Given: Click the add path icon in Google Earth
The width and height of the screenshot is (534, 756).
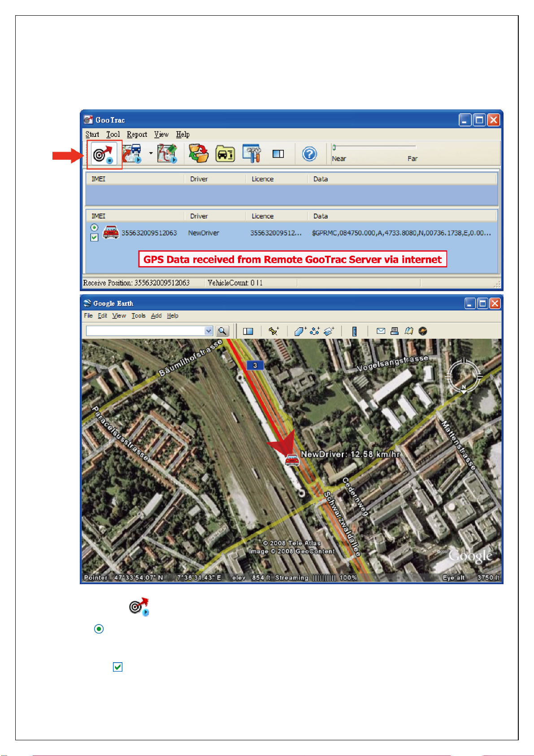Looking at the screenshot, I should click(315, 331).
